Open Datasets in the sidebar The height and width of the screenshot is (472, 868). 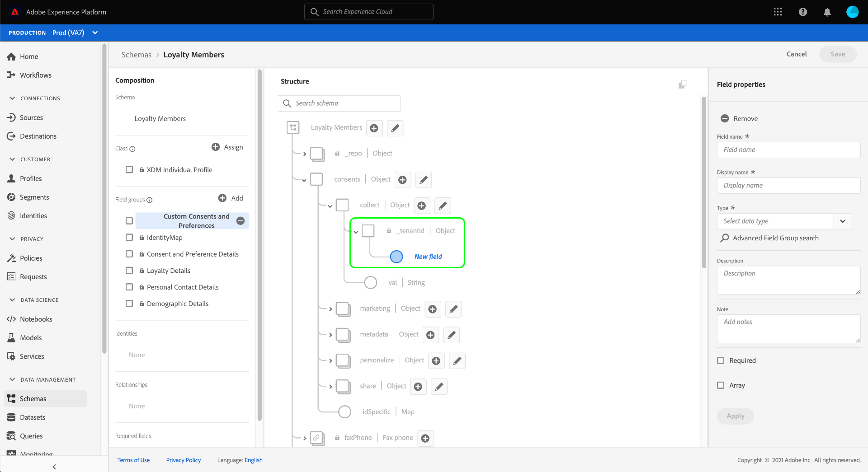(x=26, y=417)
